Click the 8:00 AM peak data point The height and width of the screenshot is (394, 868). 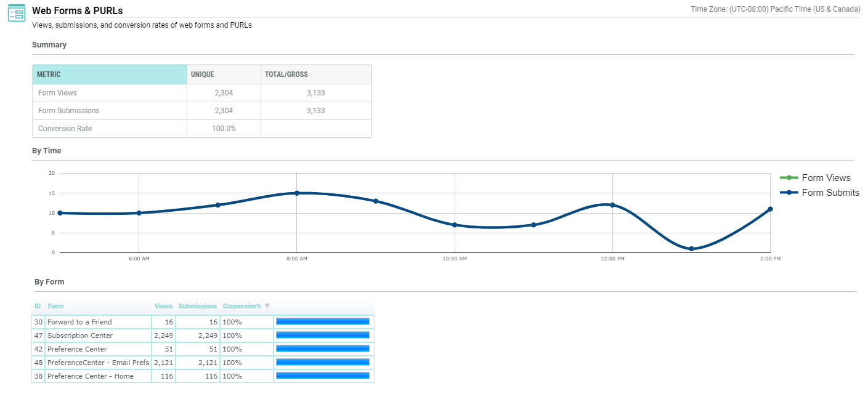click(x=296, y=193)
